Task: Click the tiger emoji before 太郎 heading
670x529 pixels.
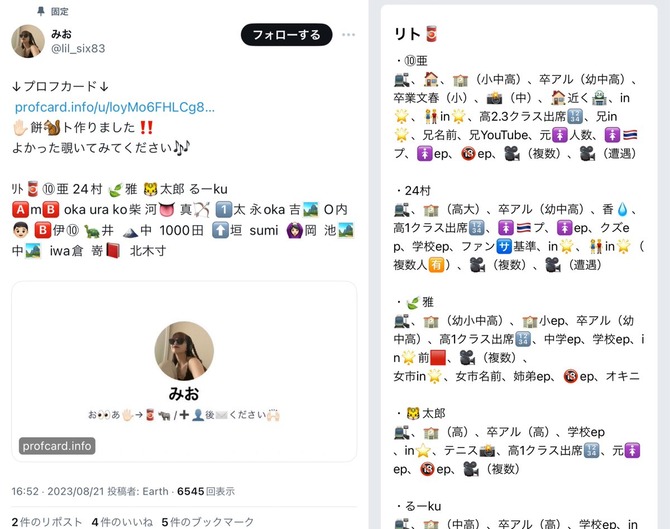Action: tap(413, 414)
